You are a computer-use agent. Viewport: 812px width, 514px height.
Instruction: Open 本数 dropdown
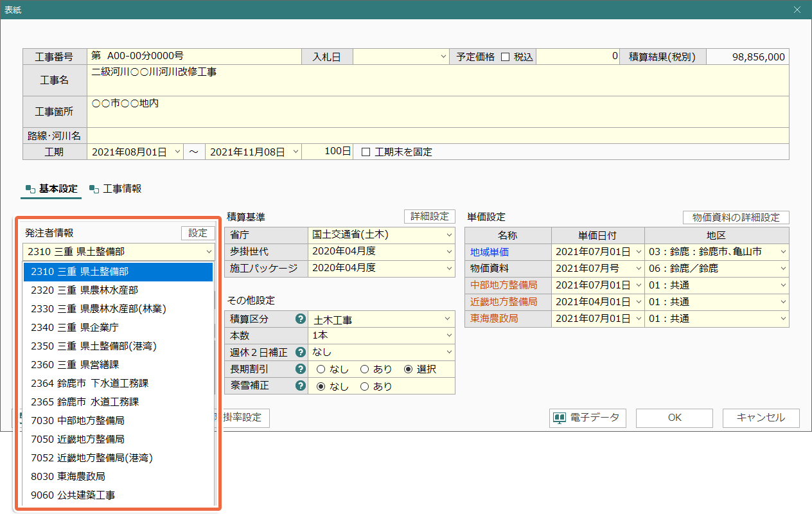pos(448,335)
